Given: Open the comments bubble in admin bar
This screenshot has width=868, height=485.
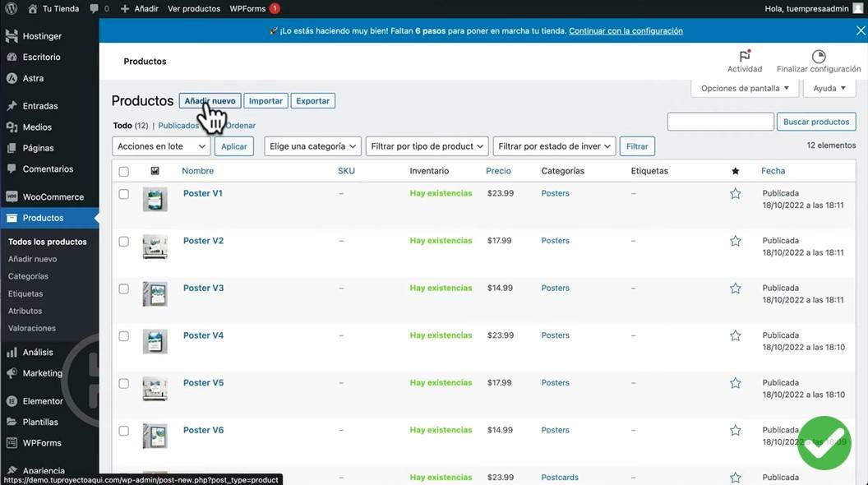Looking at the screenshot, I should click(94, 9).
